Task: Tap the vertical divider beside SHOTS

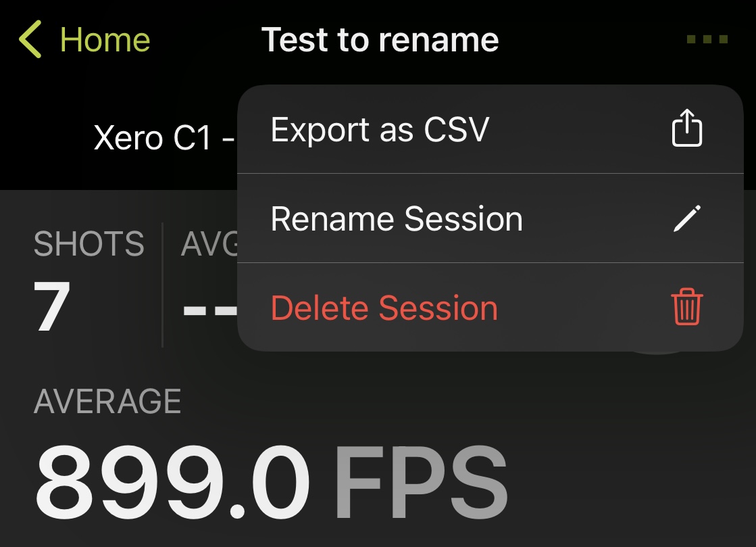Action: pos(162,285)
